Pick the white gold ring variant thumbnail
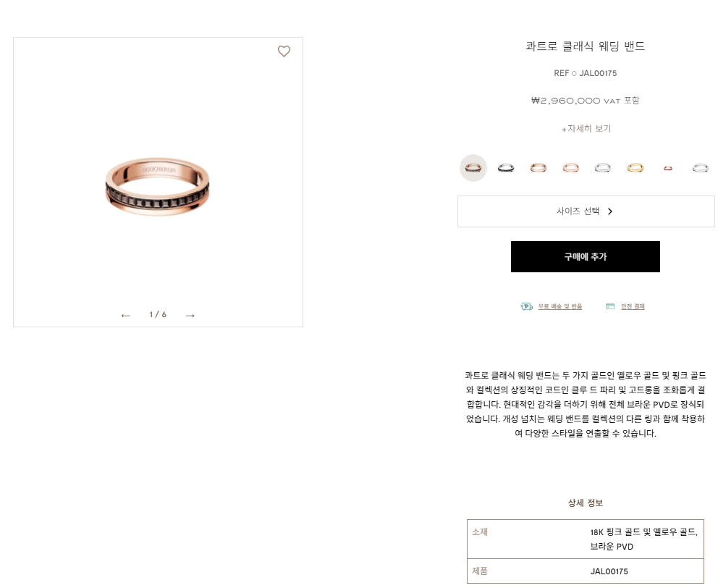 [x=603, y=168]
